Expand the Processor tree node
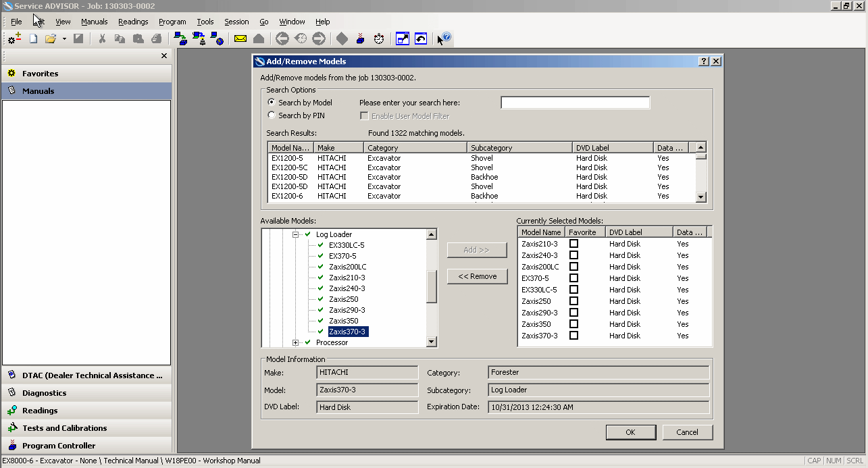868x468 pixels. 295,342
